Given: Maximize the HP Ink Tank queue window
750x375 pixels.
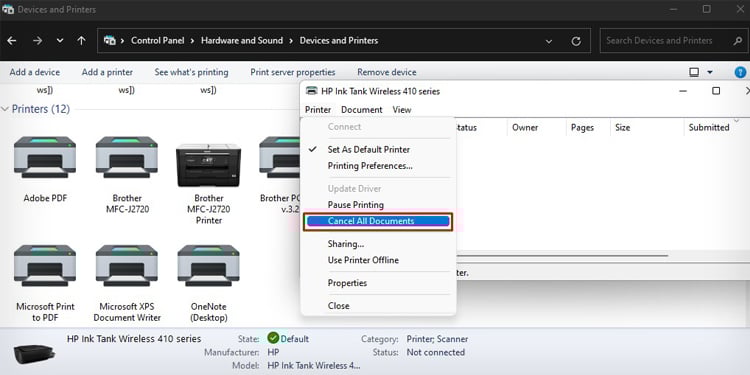Looking at the screenshot, I should 716,91.
